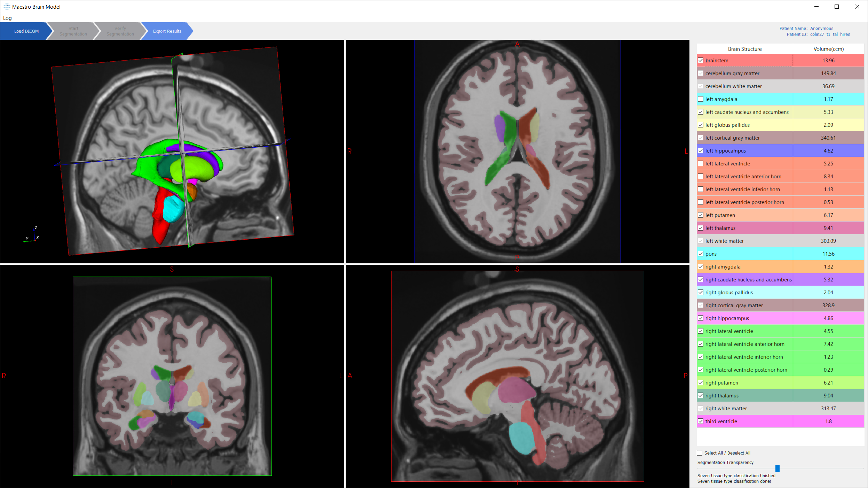Click the left hippocampus volume cell

[x=828, y=151]
